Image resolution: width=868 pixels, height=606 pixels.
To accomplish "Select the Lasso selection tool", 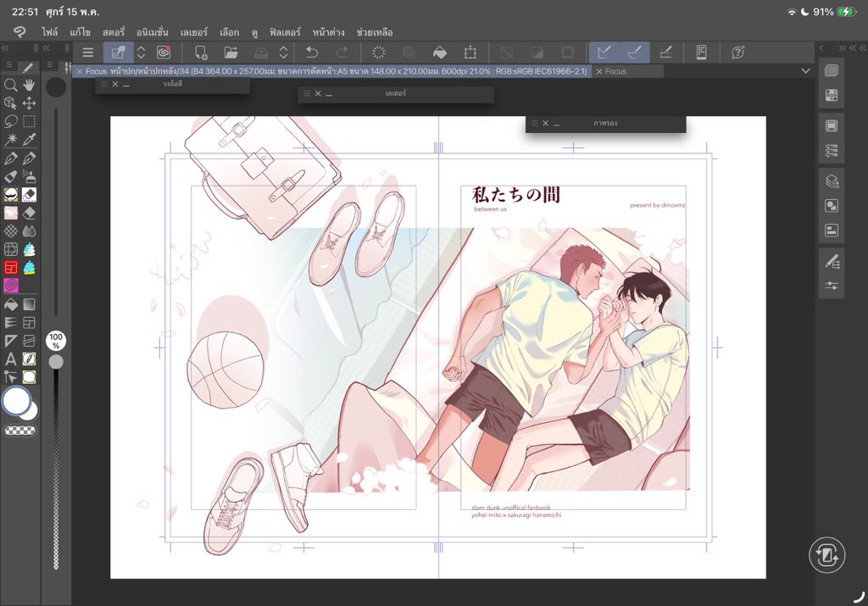I will (10, 121).
